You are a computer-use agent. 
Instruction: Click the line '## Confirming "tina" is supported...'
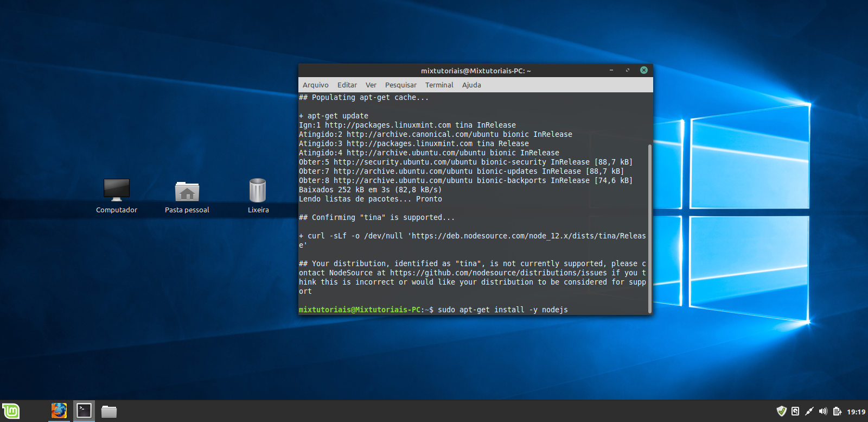[376, 217]
